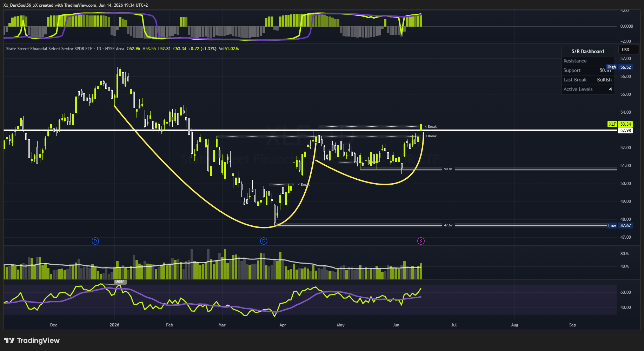The height and width of the screenshot is (351, 644).
Task: Click the Xx_DarkSoul56_xX created with TradingView caption
Action: click(75, 5)
